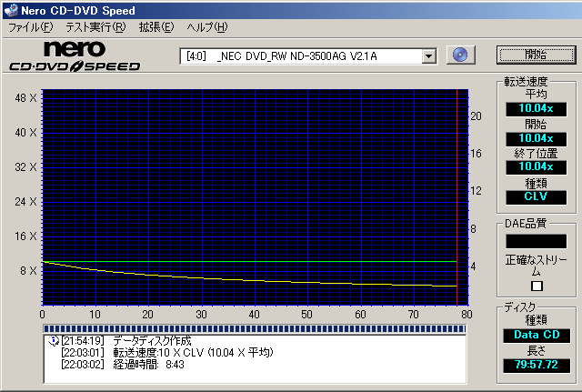Click the yellow rotation speed curve
This screenshot has width=582, height=392.
(x=249, y=279)
